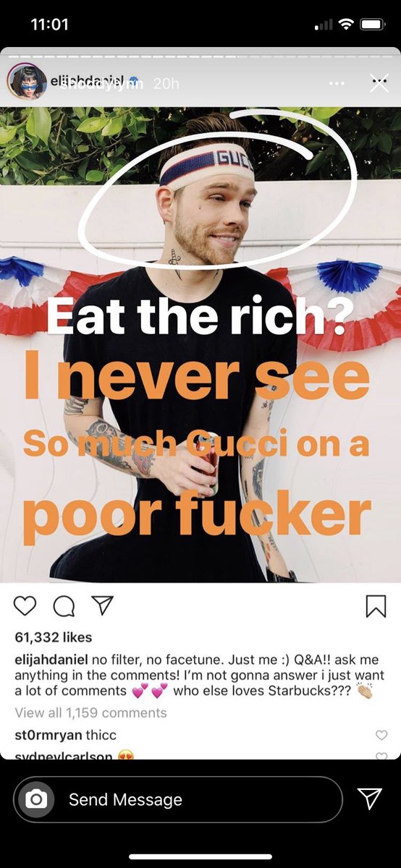The image size is (401, 868).
Task: Tap the paper plane share icon beside comment
Action: coord(101,605)
